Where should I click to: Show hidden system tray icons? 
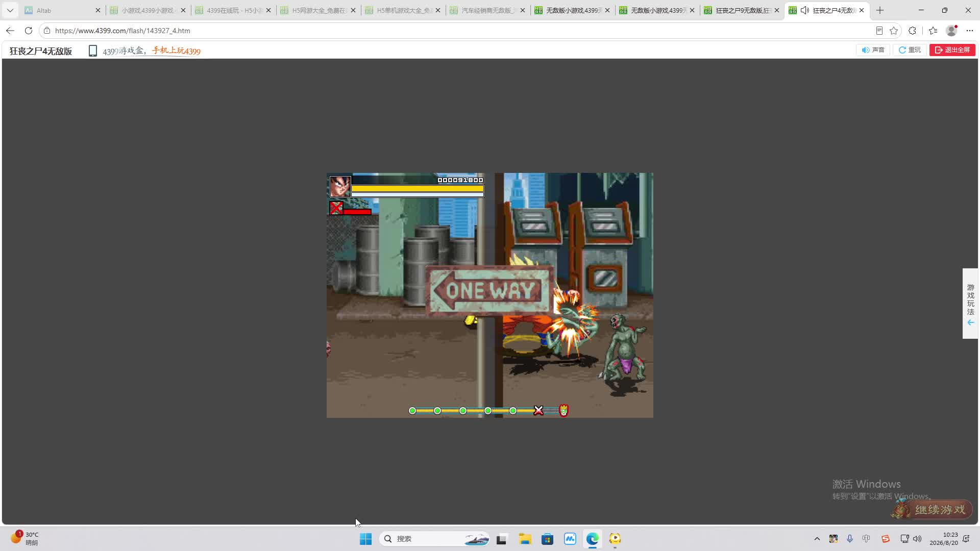click(817, 539)
